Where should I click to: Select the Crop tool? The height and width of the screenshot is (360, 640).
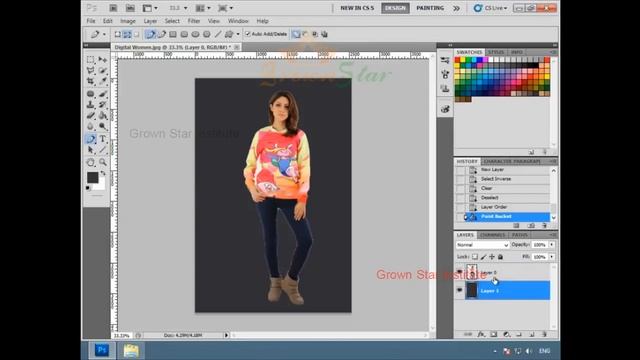coord(91,81)
